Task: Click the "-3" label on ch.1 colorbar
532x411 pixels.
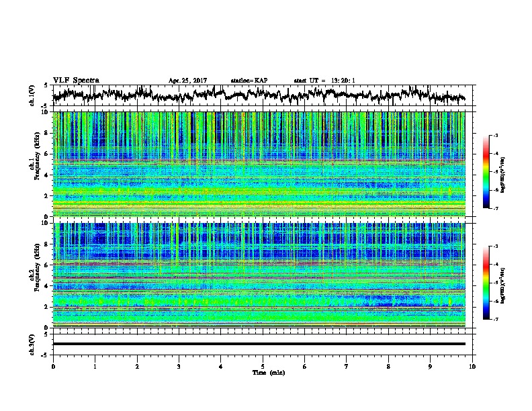Action: point(496,135)
